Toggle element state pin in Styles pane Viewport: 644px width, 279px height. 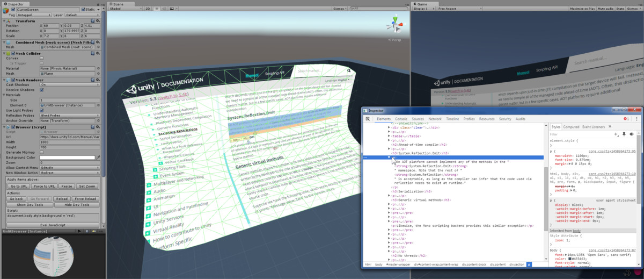(x=624, y=134)
